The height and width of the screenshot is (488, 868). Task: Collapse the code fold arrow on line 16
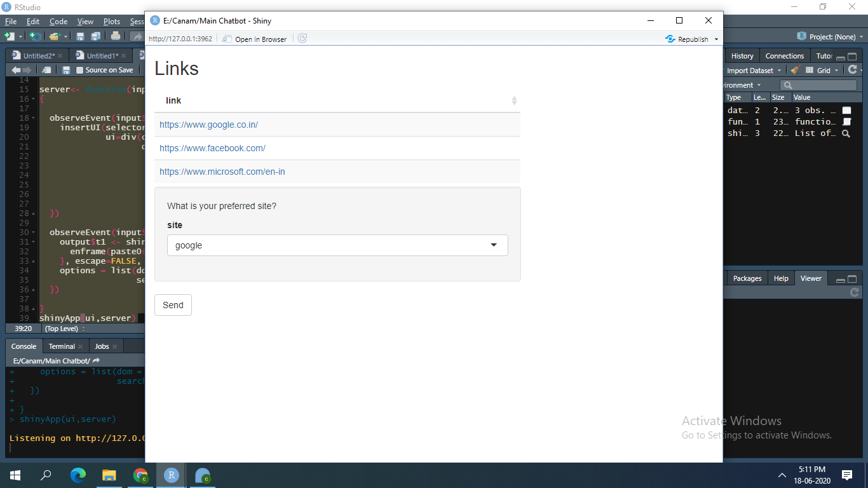(33, 99)
